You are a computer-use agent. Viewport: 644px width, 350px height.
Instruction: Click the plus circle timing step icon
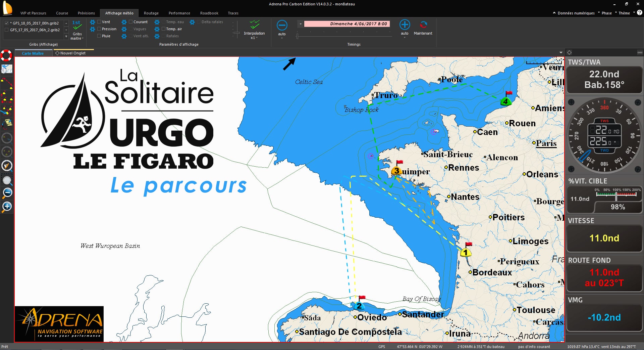(x=405, y=25)
